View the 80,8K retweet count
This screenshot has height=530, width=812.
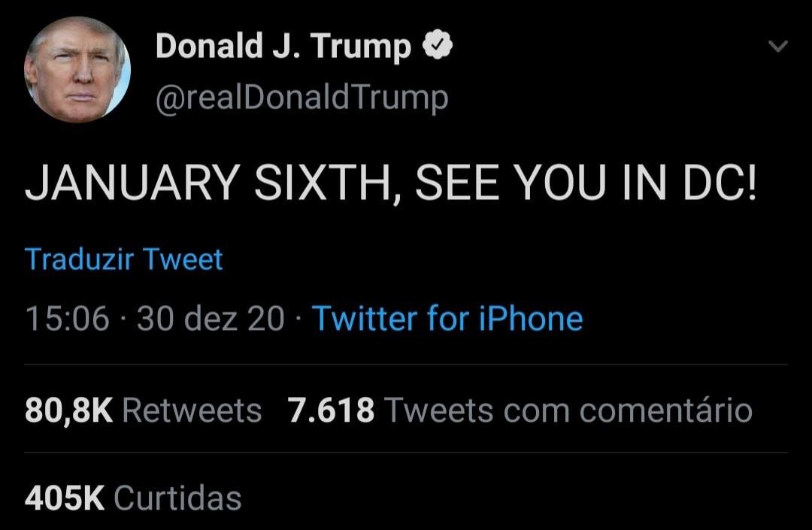68,411
